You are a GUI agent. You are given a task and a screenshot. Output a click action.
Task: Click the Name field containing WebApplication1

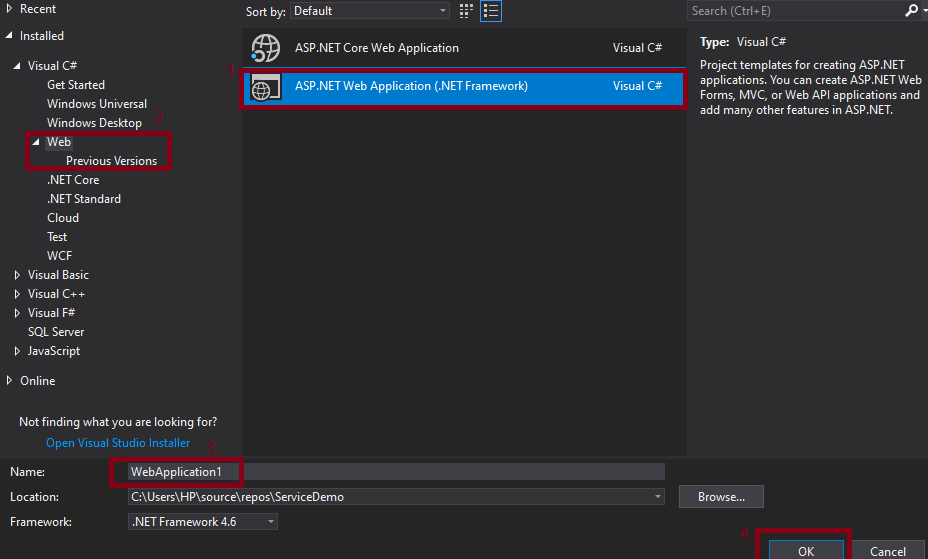[396, 472]
